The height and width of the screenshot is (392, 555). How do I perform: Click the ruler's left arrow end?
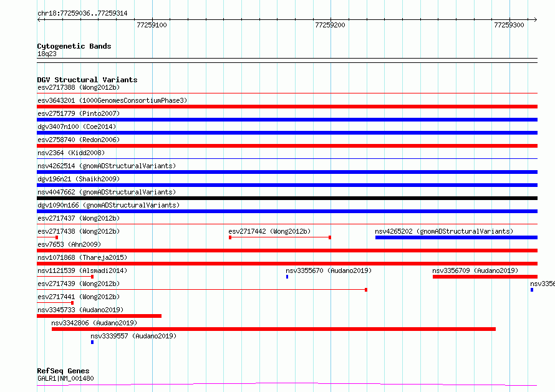point(39,19)
